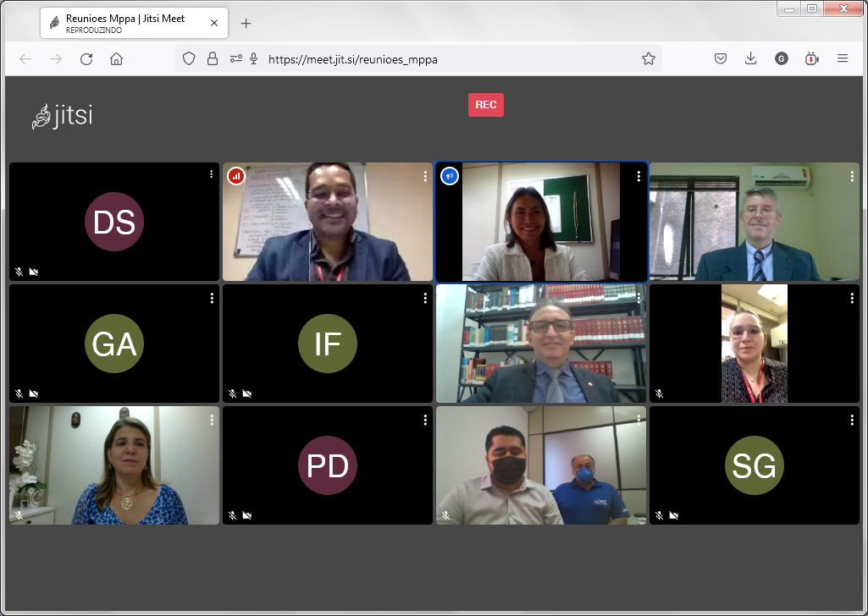Switch to the Reunioes Mppa Jitsi Meet tab
Image resolution: width=868 pixels, height=616 pixels.
(134, 23)
